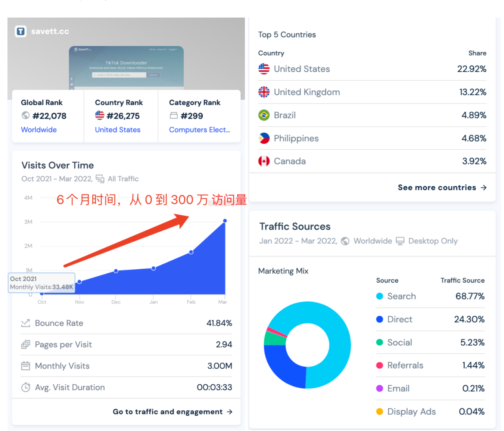Click arrow beside See more countries
The width and height of the screenshot is (504, 431).
click(483, 187)
